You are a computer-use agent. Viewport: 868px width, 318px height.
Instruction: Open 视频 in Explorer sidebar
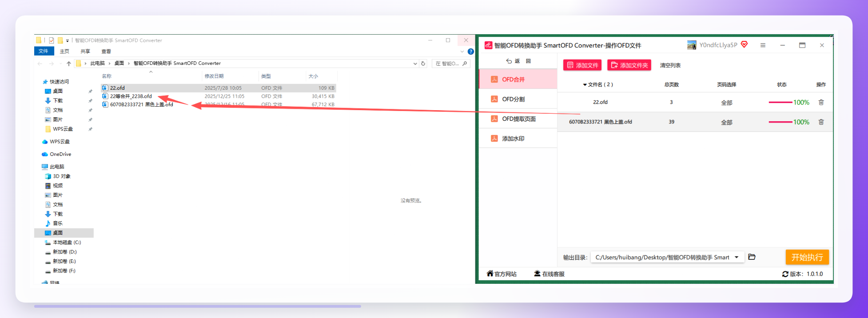(x=58, y=186)
